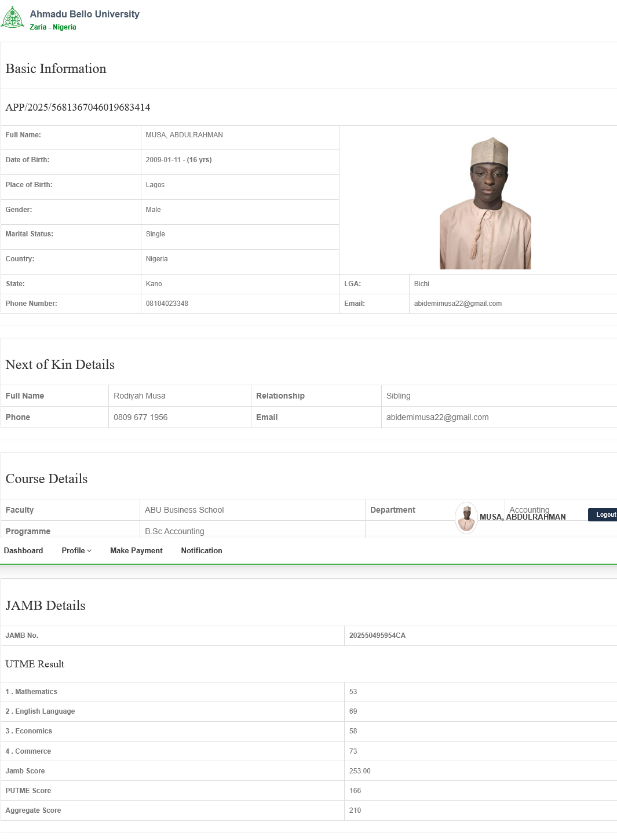
Task: Click the application number starting APP/2025
Action: pyautogui.click(x=78, y=107)
